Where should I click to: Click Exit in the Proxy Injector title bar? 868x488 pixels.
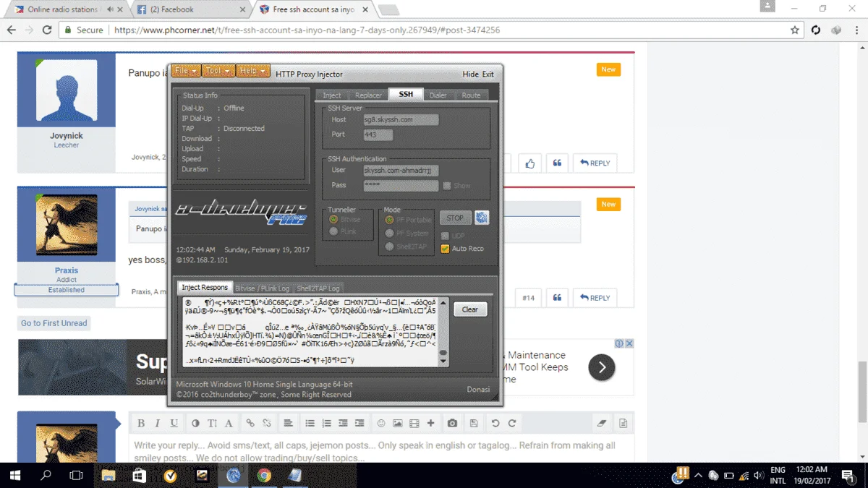(488, 74)
